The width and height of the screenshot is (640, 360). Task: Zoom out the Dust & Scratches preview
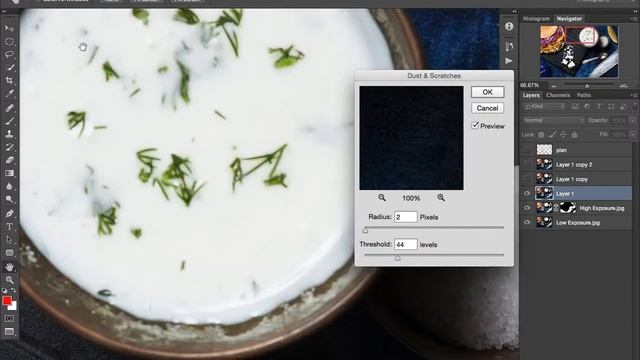(382, 198)
